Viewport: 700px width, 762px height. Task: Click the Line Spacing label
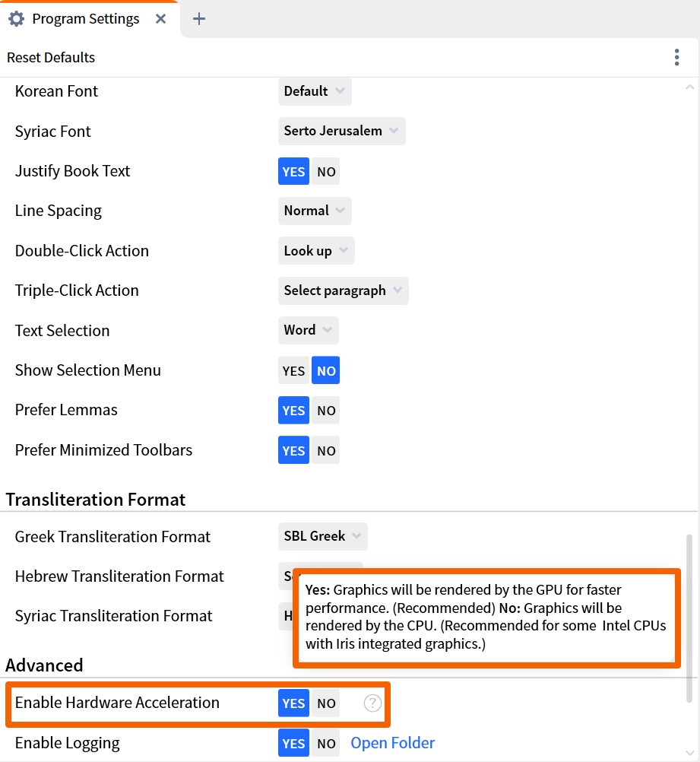[x=59, y=211]
